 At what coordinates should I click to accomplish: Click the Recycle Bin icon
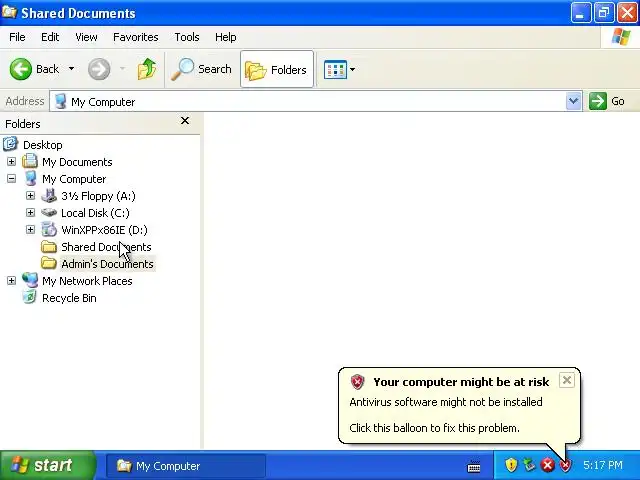[29, 297]
